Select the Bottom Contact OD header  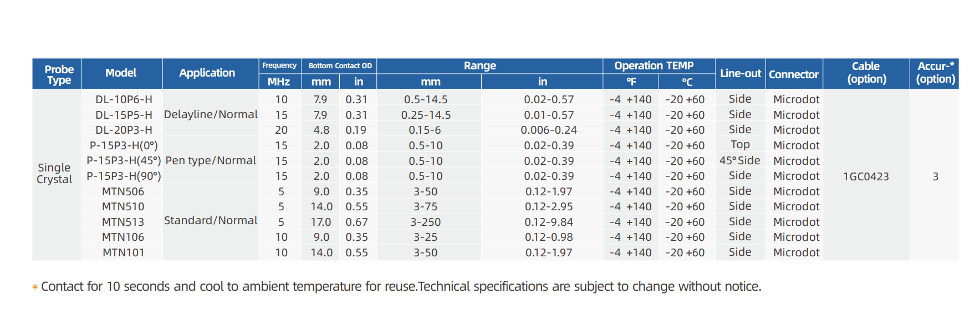click(x=340, y=66)
